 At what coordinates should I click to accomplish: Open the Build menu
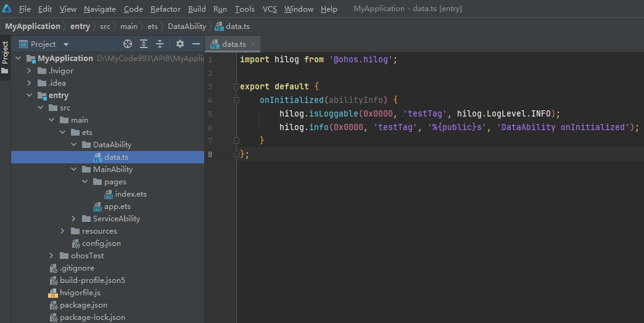(x=197, y=9)
